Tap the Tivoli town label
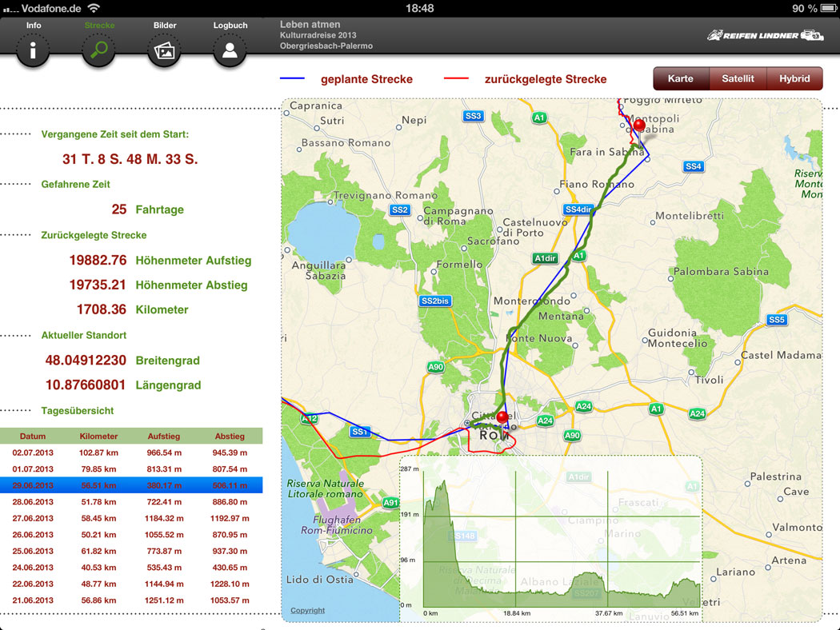Viewport: 840px width, 630px height. point(709,380)
